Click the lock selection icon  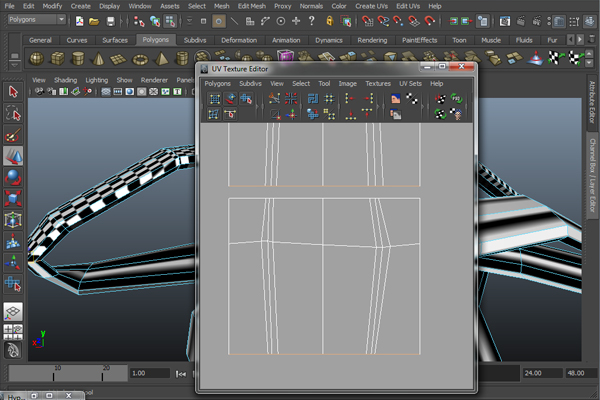[329, 21]
